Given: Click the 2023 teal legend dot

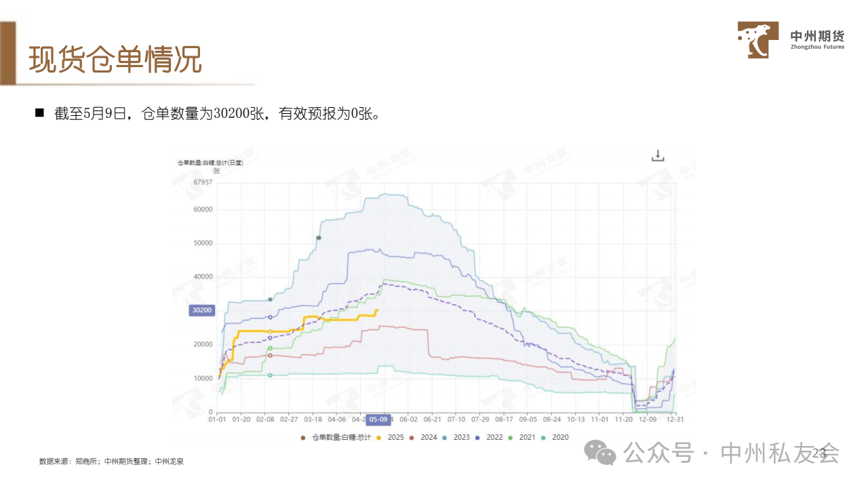Looking at the screenshot, I should tap(444, 438).
